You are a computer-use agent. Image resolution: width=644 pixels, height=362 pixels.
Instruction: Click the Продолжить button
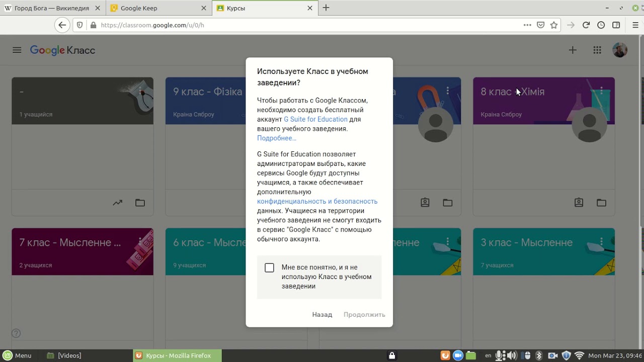(x=364, y=314)
